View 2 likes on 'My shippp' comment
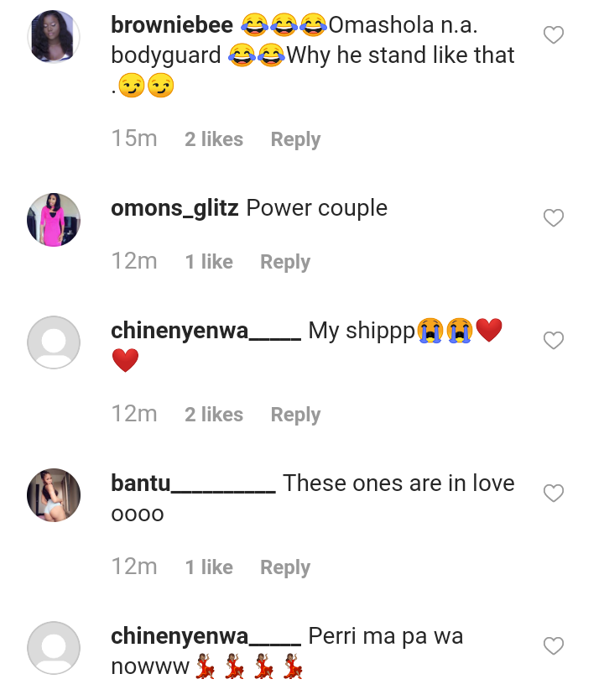Image resolution: width=604 pixels, height=700 pixels. (x=214, y=415)
